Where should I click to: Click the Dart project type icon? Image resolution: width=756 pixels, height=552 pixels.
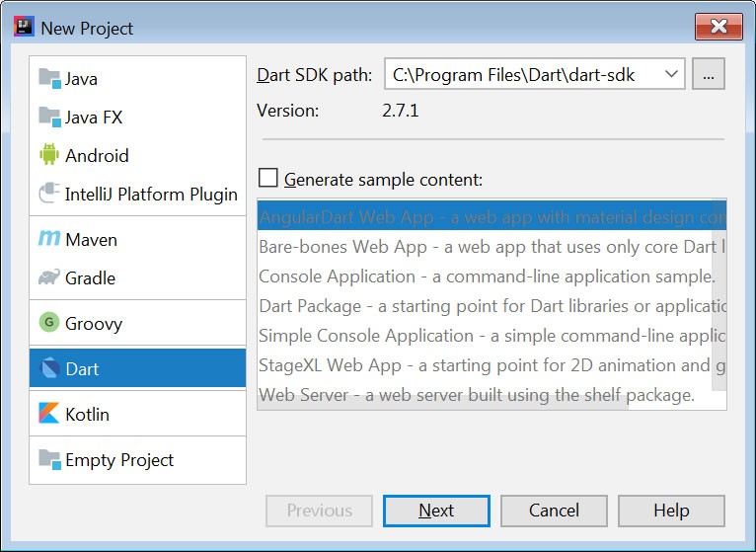pos(49,369)
